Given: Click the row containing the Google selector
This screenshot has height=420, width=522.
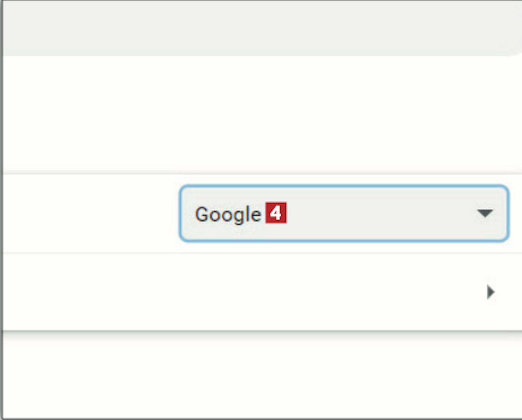Looking at the screenshot, I should (x=261, y=213).
